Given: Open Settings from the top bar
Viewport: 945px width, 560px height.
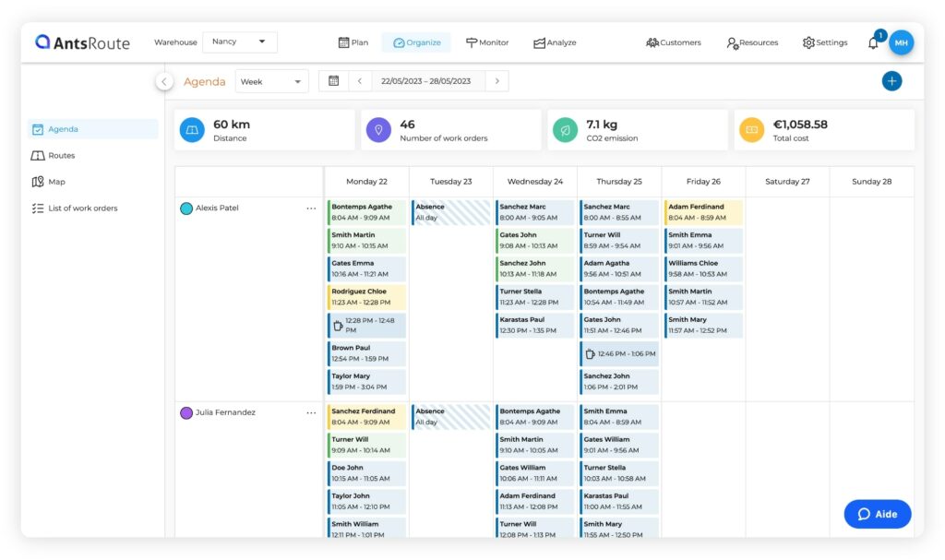Looking at the screenshot, I should coord(824,42).
